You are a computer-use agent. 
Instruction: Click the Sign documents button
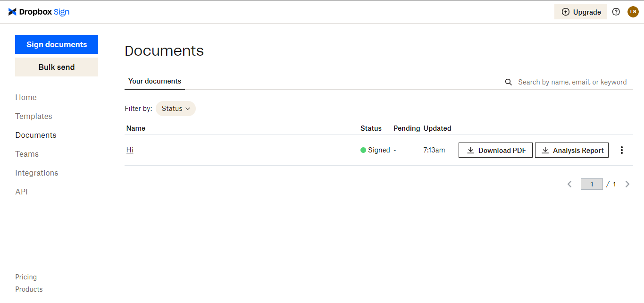[57, 44]
